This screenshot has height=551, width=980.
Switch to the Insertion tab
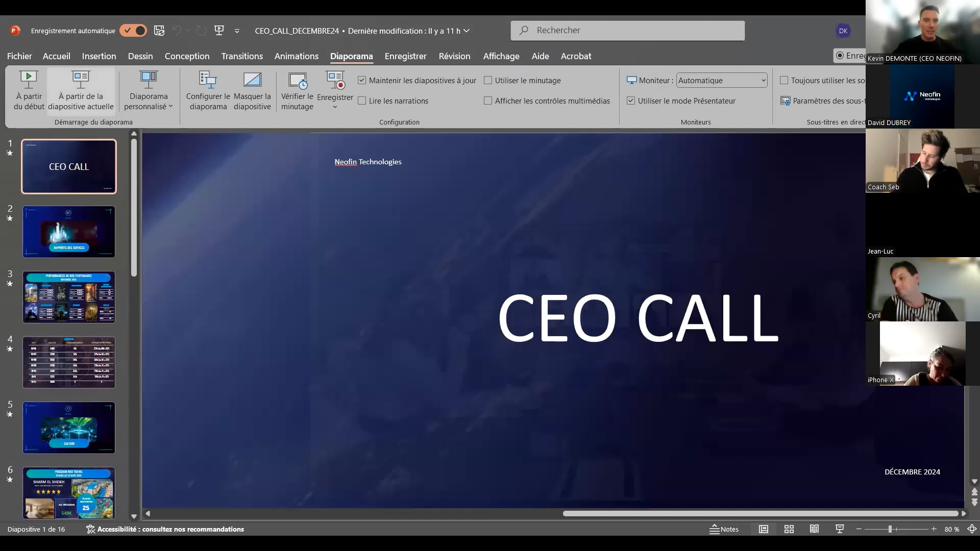(99, 56)
